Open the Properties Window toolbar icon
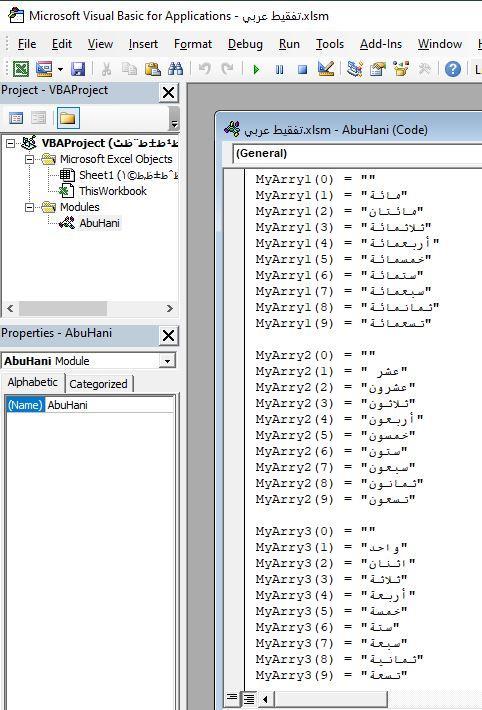The height and width of the screenshot is (710, 482). click(378, 69)
